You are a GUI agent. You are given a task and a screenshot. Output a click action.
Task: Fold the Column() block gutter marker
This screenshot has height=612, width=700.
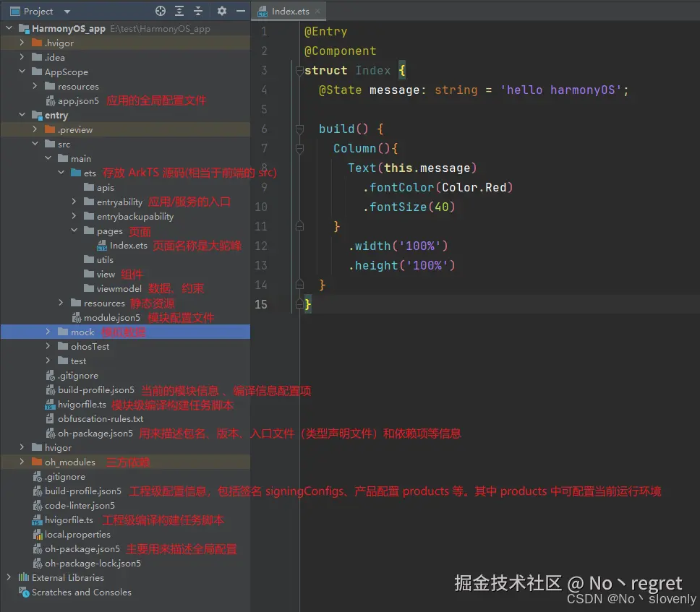[x=299, y=149]
